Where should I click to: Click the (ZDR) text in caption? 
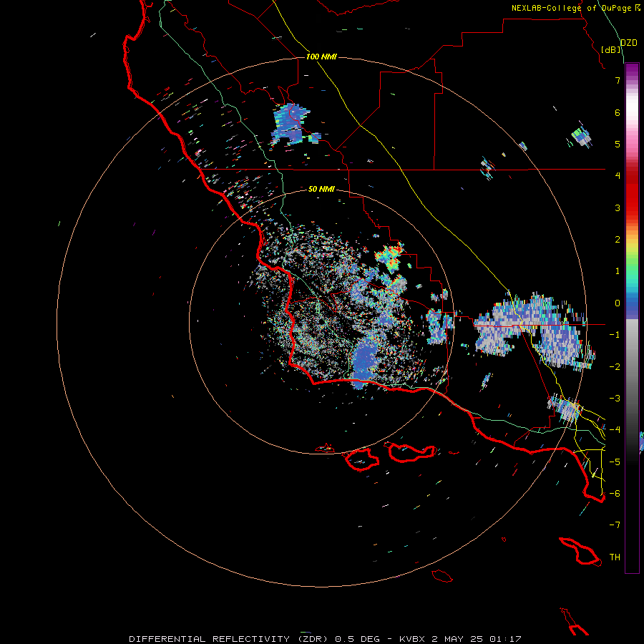click(312, 639)
